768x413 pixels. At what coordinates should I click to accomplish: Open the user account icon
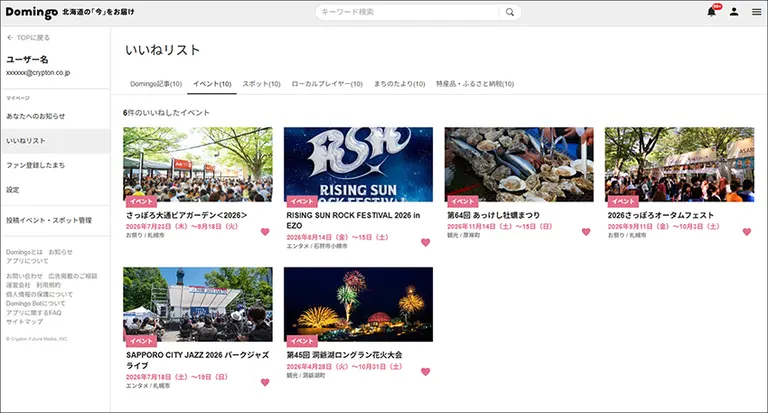point(734,12)
